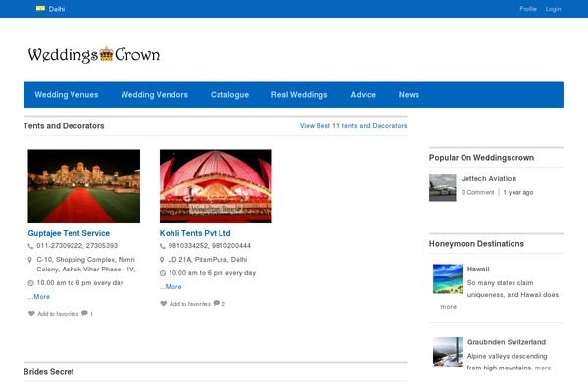Click location pin icon beside C-10, Shopping Complex

[x=30, y=260]
